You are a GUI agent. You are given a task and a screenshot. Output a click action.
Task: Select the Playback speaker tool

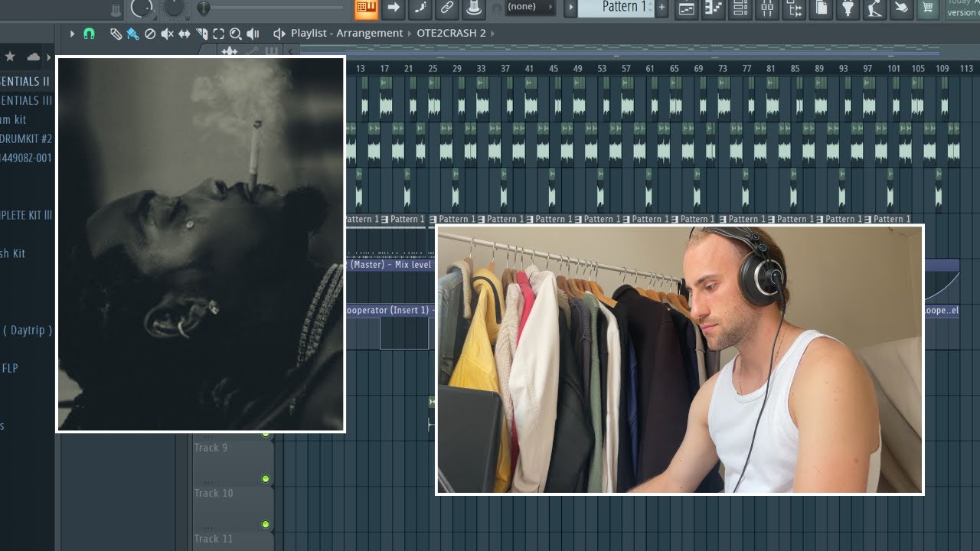(253, 34)
